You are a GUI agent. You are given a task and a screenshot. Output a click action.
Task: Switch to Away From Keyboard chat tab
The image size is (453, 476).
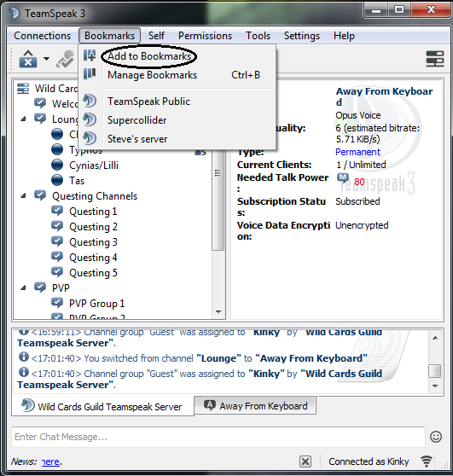pos(255,405)
